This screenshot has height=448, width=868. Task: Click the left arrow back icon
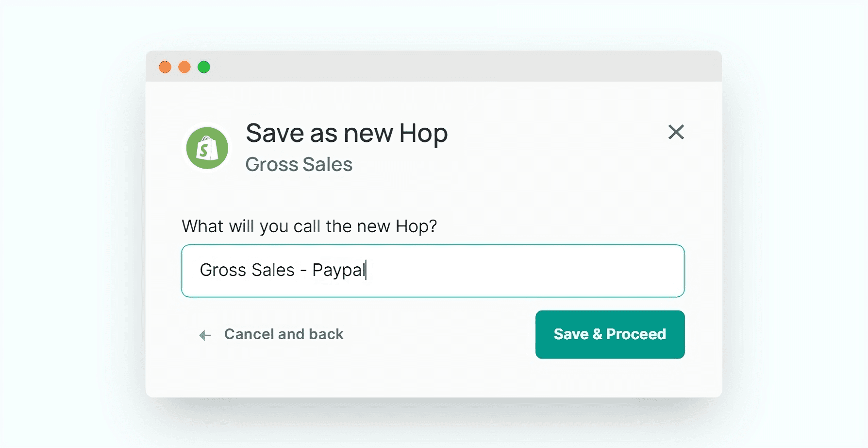click(205, 335)
